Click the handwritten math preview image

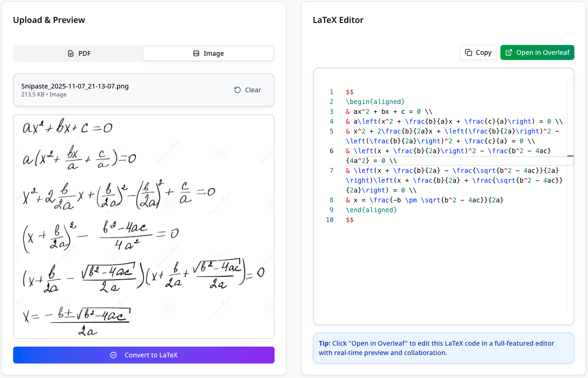(144, 225)
